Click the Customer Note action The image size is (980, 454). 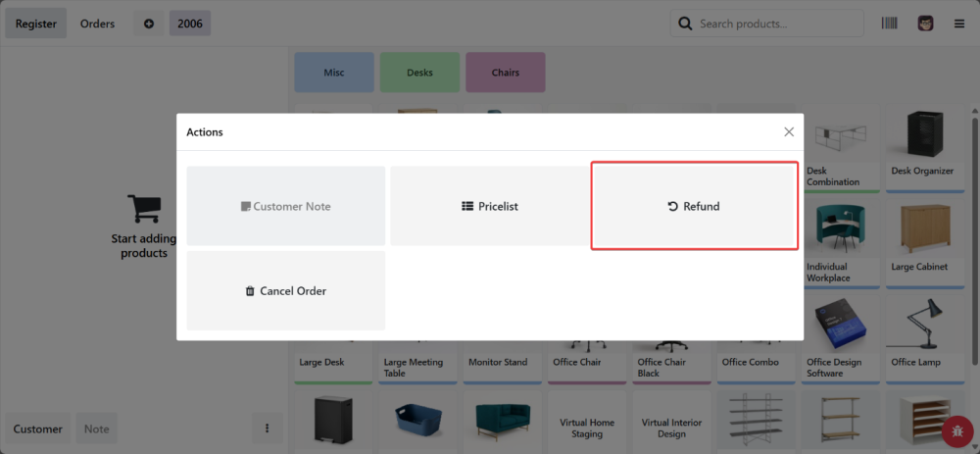285,206
